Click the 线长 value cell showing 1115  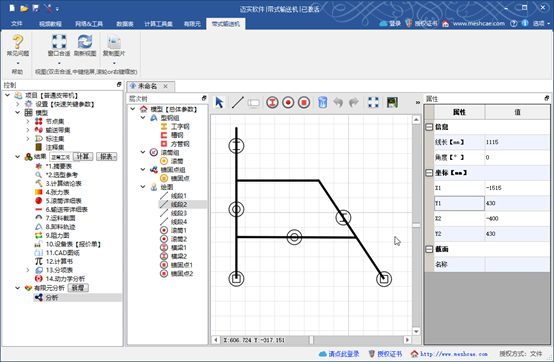pyautogui.click(x=517, y=142)
